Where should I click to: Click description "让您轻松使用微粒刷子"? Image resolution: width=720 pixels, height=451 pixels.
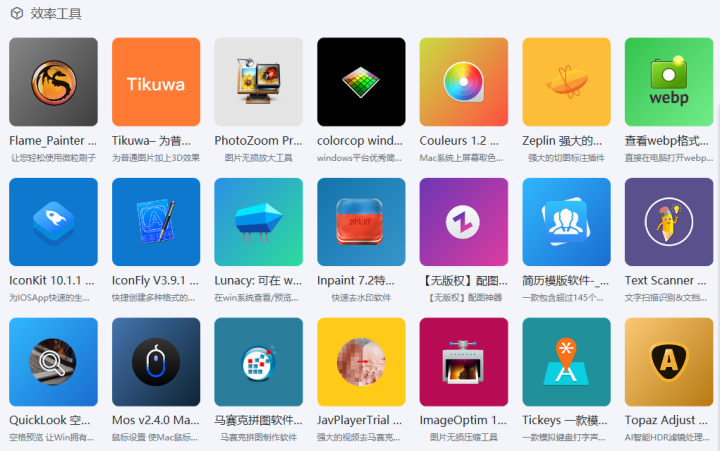tap(53, 158)
